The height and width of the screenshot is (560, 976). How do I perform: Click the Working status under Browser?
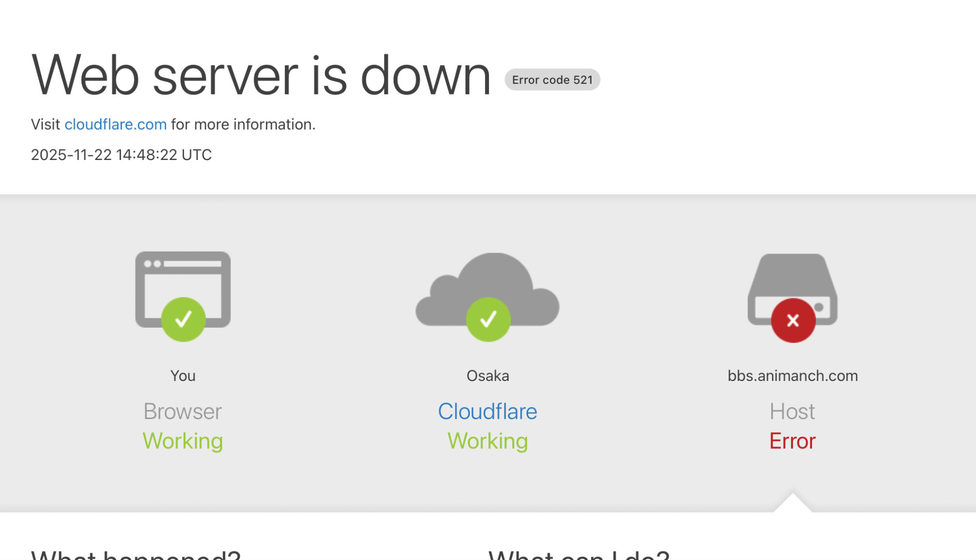(183, 441)
